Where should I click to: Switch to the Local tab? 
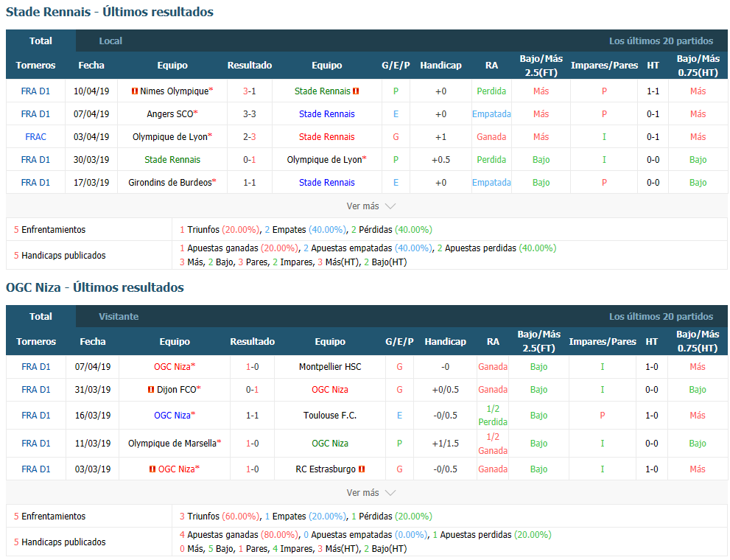click(x=110, y=41)
